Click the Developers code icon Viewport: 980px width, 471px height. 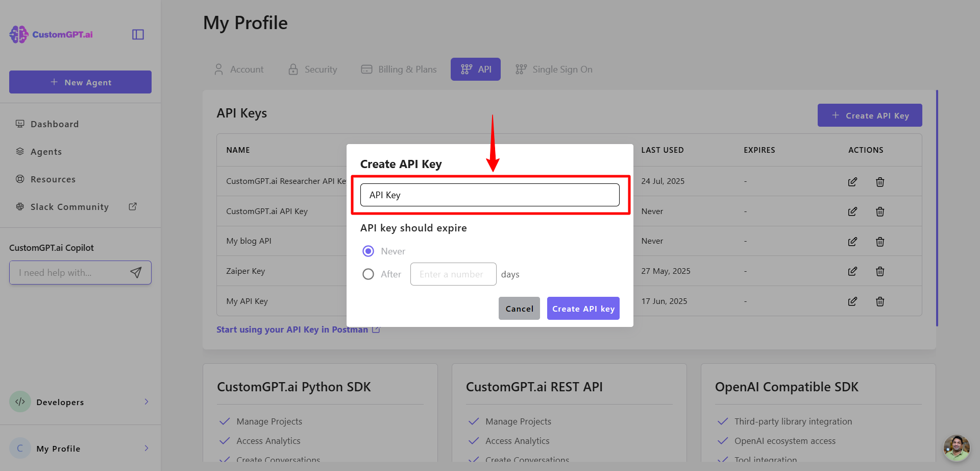click(20, 402)
